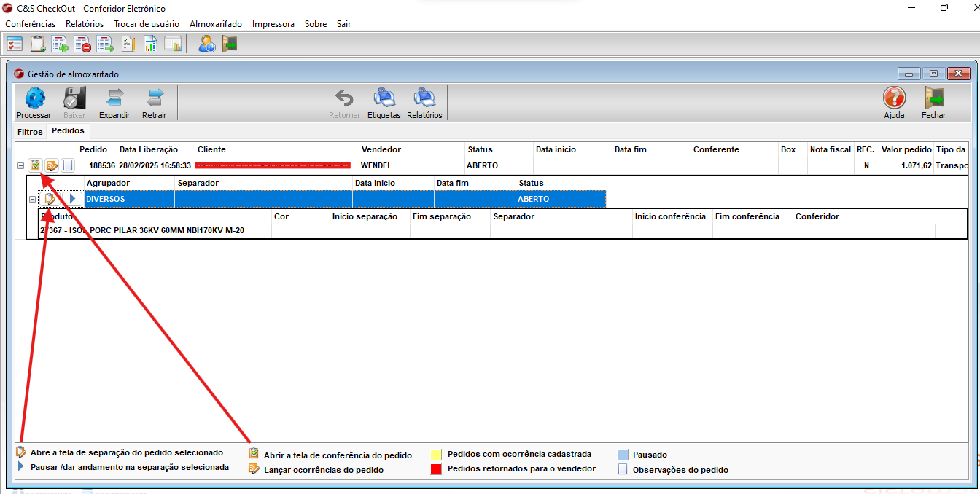Open conference screen for order 188536
The width and height of the screenshot is (980, 494).
(x=35, y=165)
